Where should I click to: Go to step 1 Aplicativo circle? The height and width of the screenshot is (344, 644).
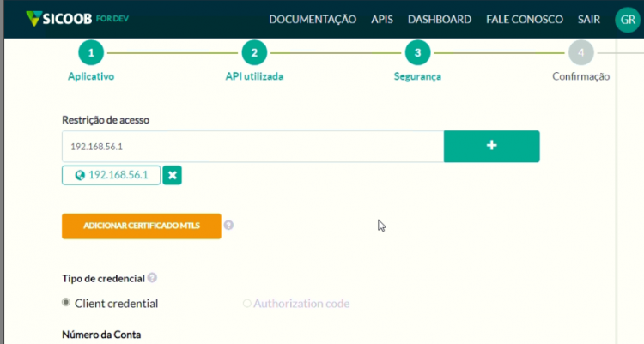point(91,52)
